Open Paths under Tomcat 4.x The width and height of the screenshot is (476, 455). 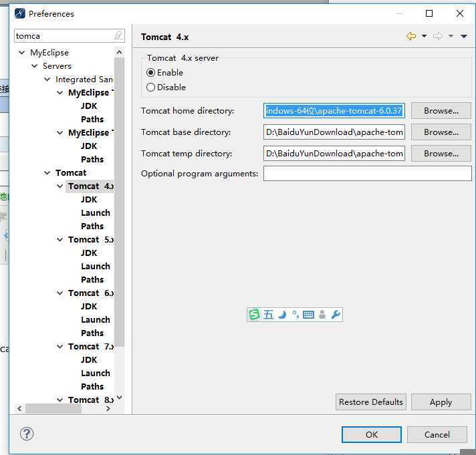click(92, 226)
